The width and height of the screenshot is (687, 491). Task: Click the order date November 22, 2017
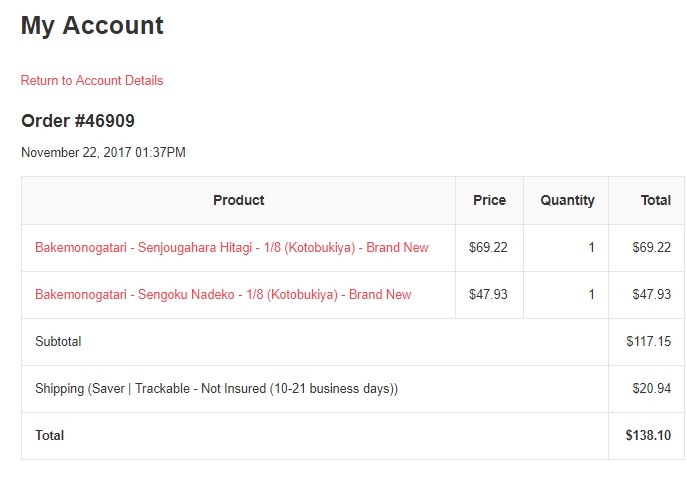[x=103, y=153]
